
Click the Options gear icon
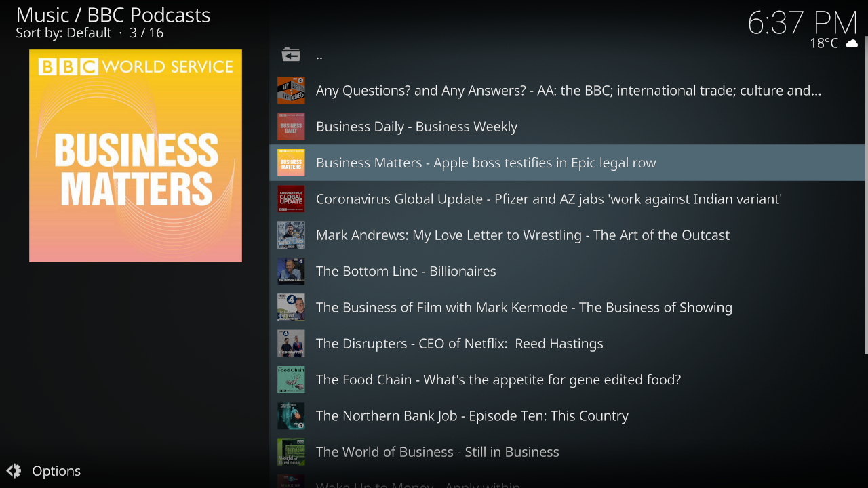[14, 471]
